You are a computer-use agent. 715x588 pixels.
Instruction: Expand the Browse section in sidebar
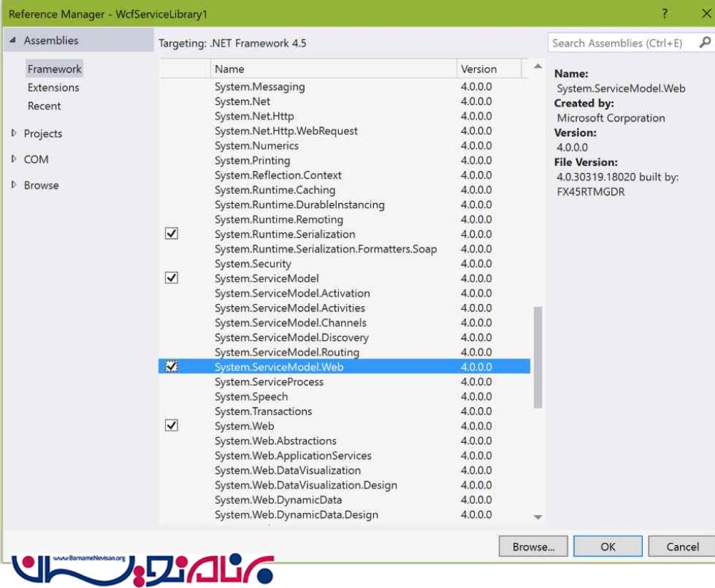point(14,185)
